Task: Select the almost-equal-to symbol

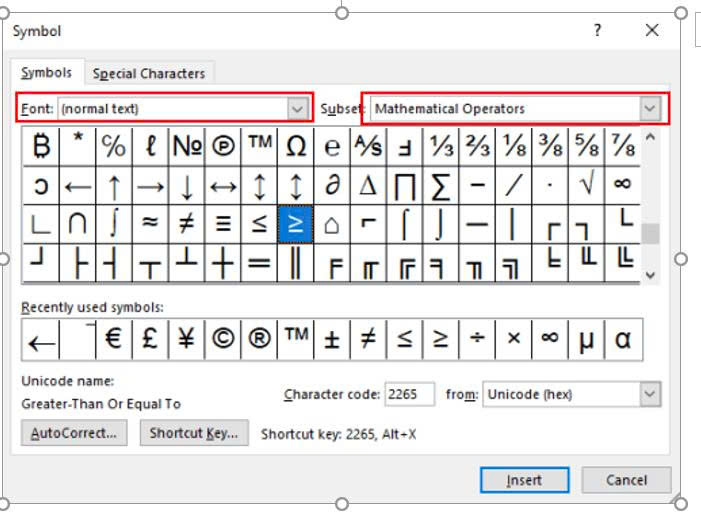Action: (150, 223)
